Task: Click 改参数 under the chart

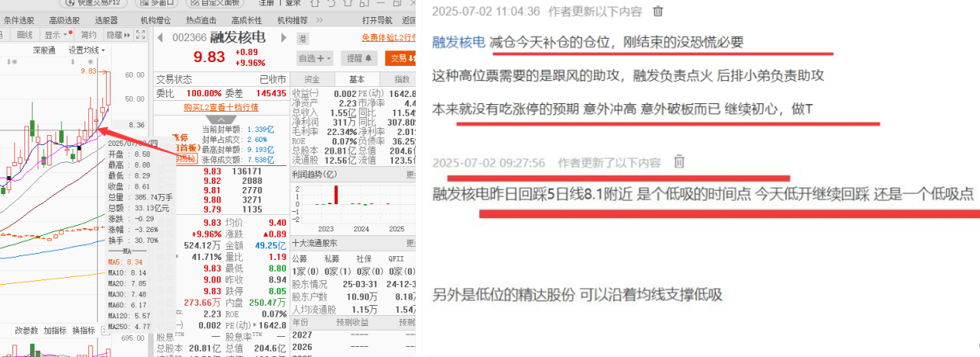Action: pyautogui.click(x=26, y=331)
